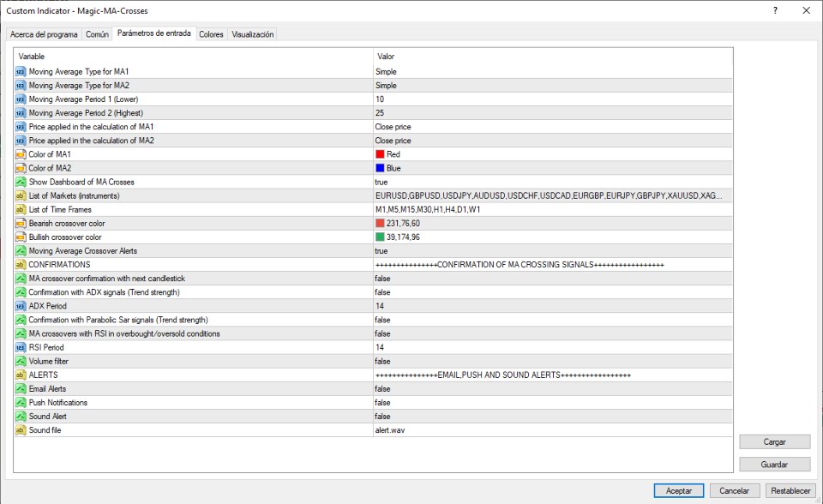Image resolution: width=823 pixels, height=504 pixels.
Task: Click the numeric icon beside Moving Average Period 1
Action: click(19, 99)
